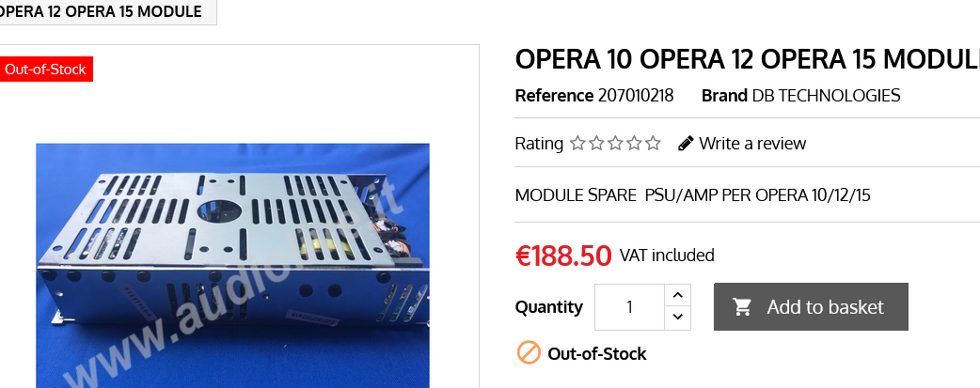Open the product photo of the module
The width and height of the screenshot is (980, 388).
point(232,265)
